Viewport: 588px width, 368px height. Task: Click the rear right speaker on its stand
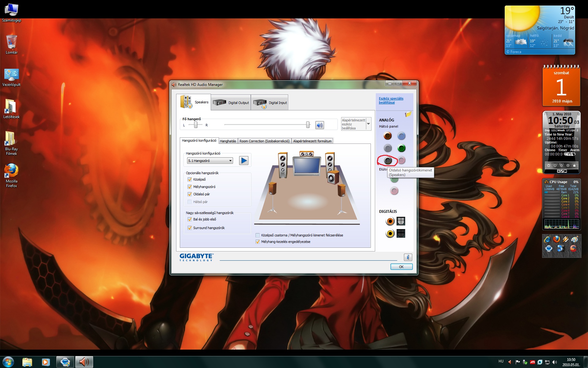(x=341, y=199)
